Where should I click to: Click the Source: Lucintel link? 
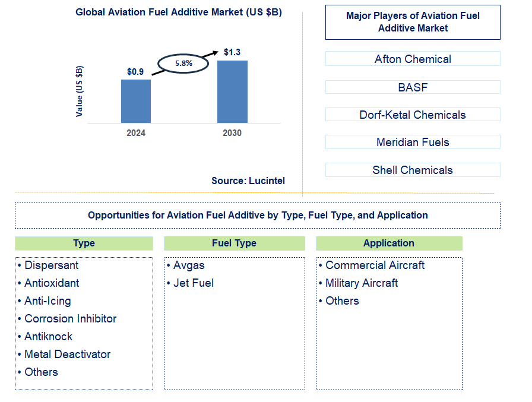coord(248,181)
